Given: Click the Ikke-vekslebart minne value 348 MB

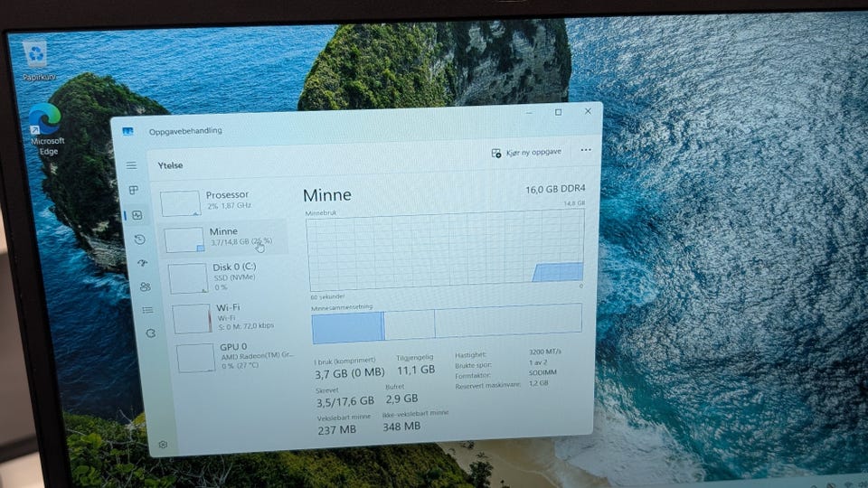Looking at the screenshot, I should tap(401, 426).
